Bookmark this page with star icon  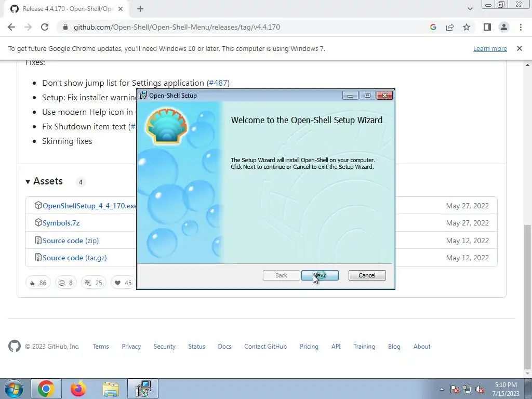coord(467,27)
